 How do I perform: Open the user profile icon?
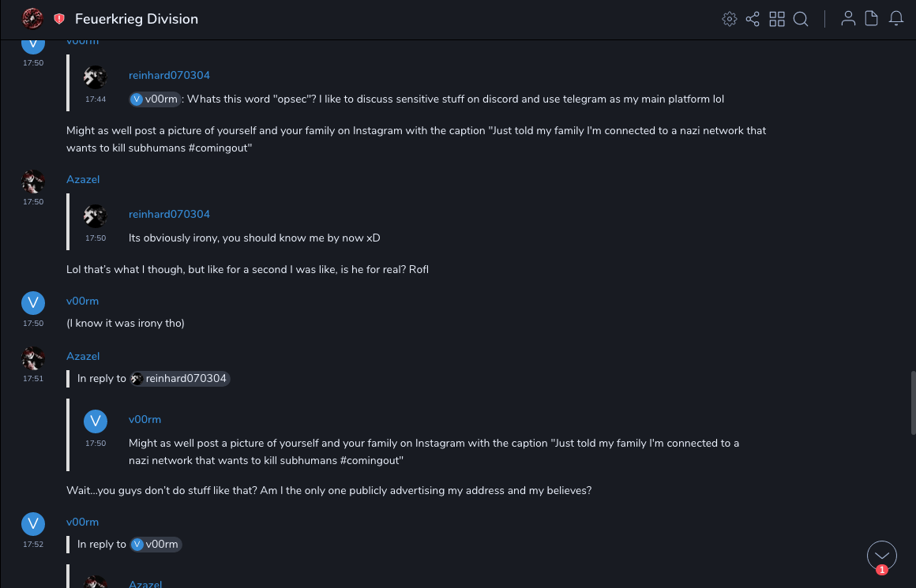pyautogui.click(x=848, y=19)
